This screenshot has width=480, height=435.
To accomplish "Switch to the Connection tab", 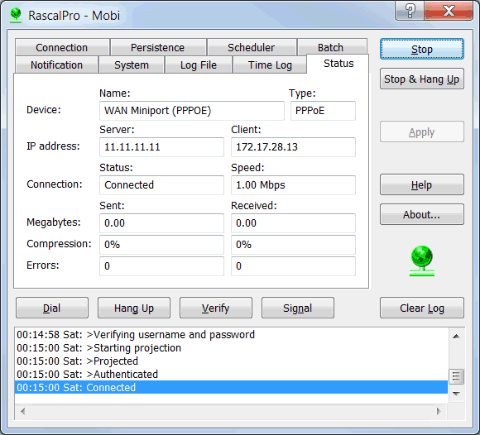I will pyautogui.click(x=62, y=47).
